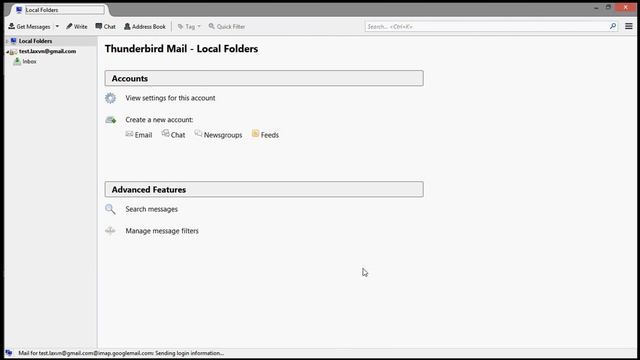Click the Local Folders icon in sidebar
The width and height of the screenshot is (640, 360).
click(x=13, y=41)
